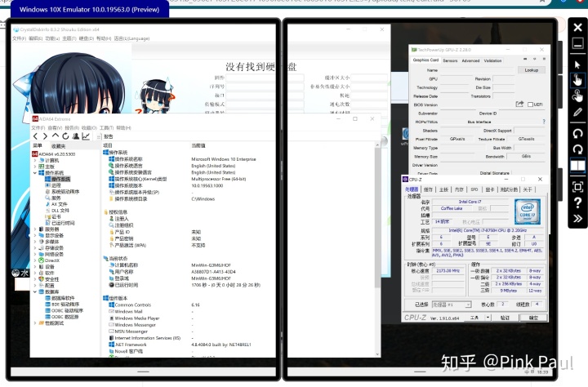Screen dimensions: 588x387
Task: Open the GPU-Z hamburger menu icon
Action: 544,59
